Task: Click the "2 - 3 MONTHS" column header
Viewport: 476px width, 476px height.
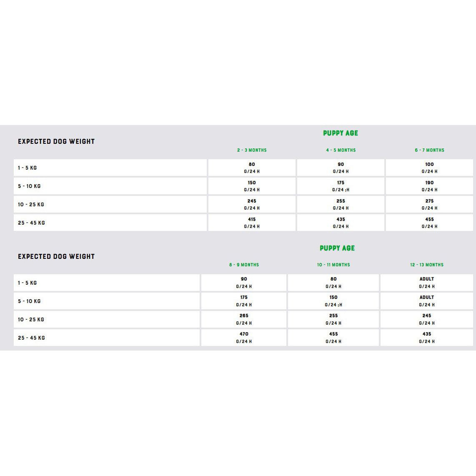Action: (252, 150)
